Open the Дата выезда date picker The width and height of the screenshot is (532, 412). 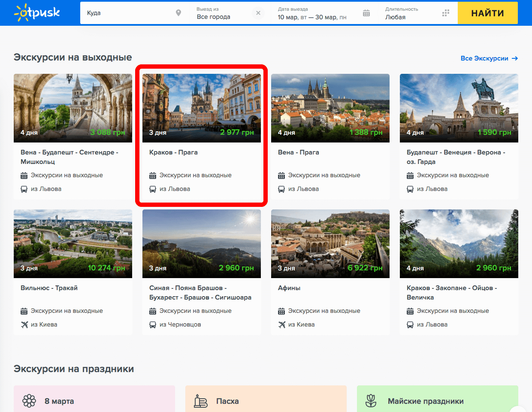(324, 13)
